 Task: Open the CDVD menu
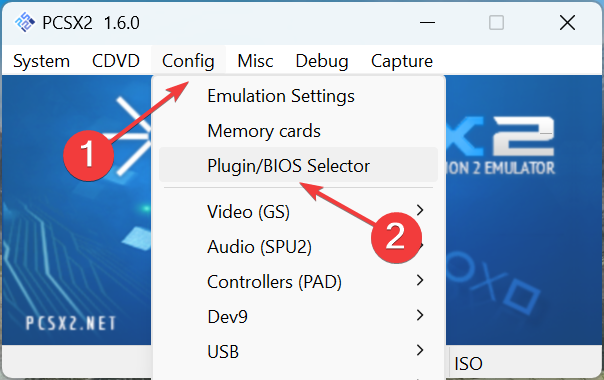(x=116, y=61)
